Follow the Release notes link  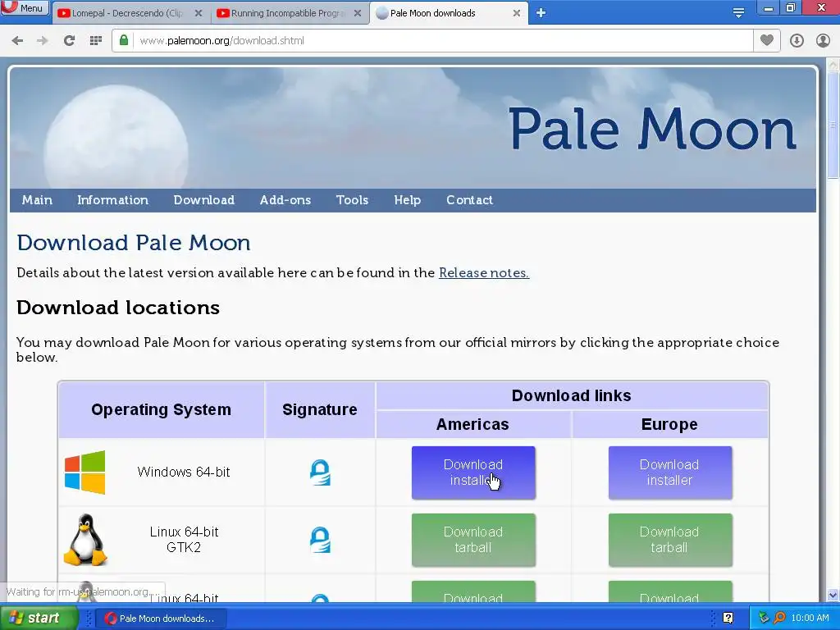click(484, 272)
